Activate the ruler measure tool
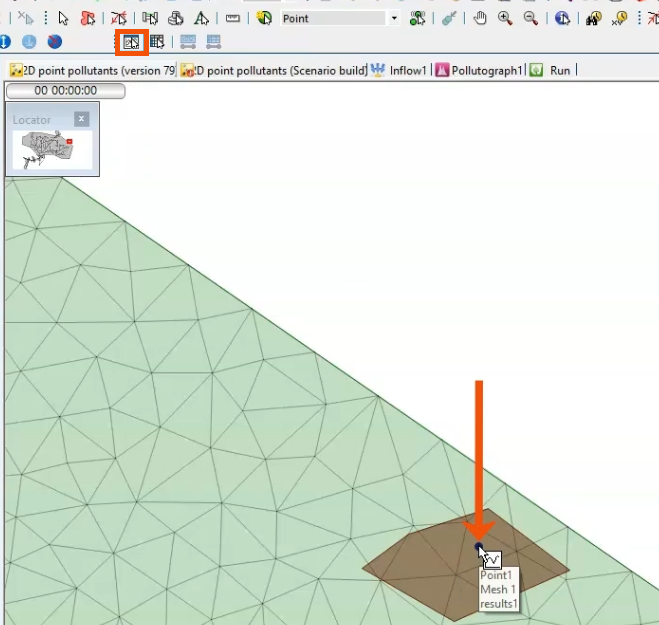The width and height of the screenshot is (659, 625). pyautogui.click(x=232, y=18)
